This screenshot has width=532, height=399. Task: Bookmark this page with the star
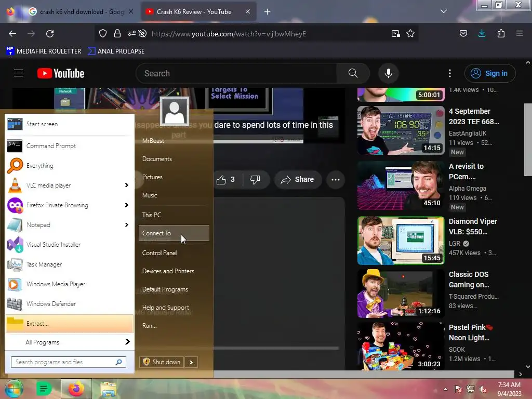click(x=410, y=33)
